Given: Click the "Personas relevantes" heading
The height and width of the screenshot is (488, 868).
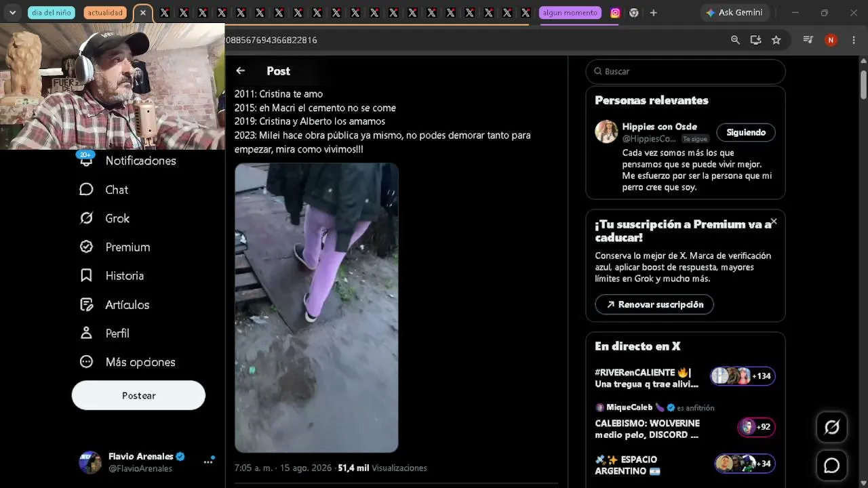Looking at the screenshot, I should click(x=652, y=100).
